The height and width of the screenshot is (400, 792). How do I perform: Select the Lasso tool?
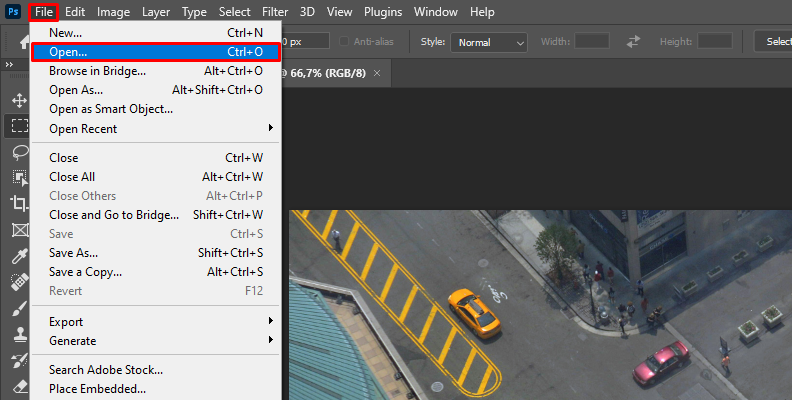coord(20,152)
